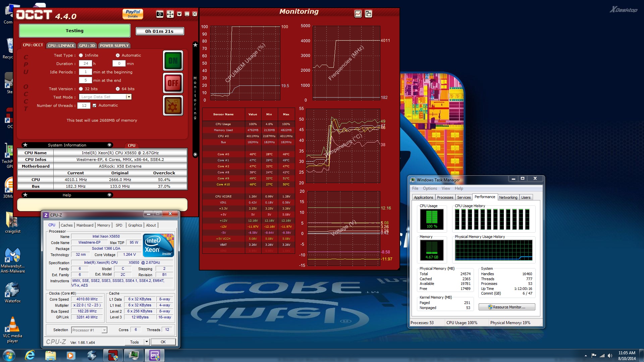Click the volume speaker tray icon
Image resolution: width=644 pixels, height=362 pixels.
pyautogui.click(x=610, y=356)
